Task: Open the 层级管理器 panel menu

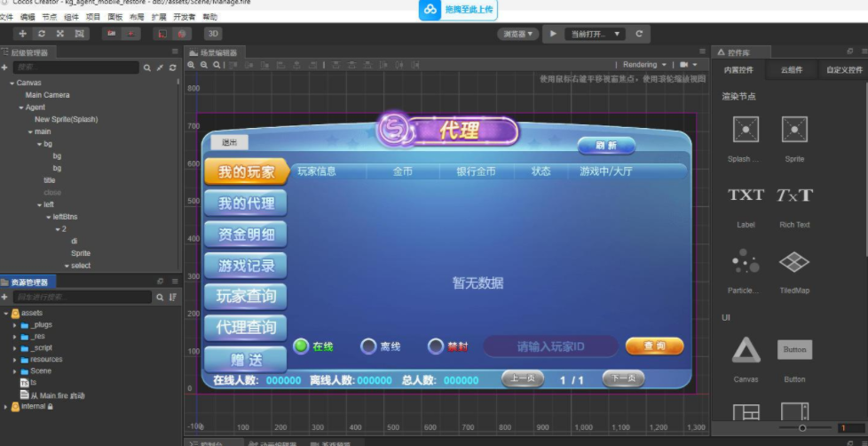Action: tap(175, 52)
